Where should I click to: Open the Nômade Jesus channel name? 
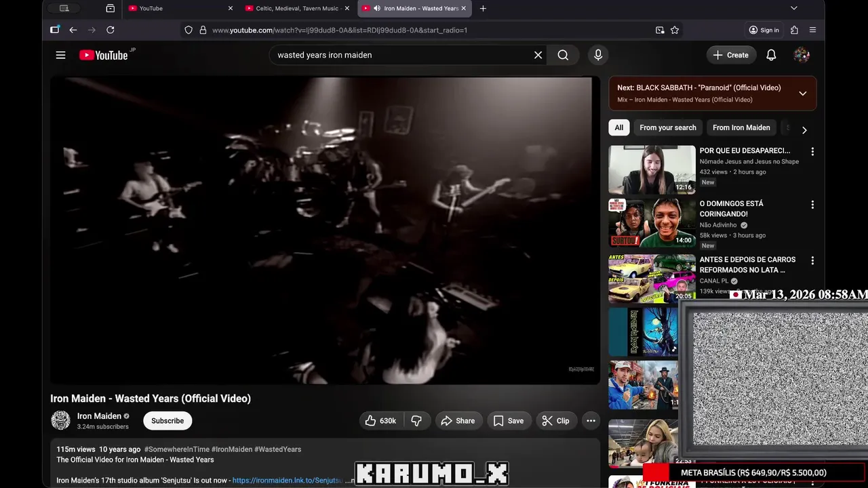pos(749,162)
